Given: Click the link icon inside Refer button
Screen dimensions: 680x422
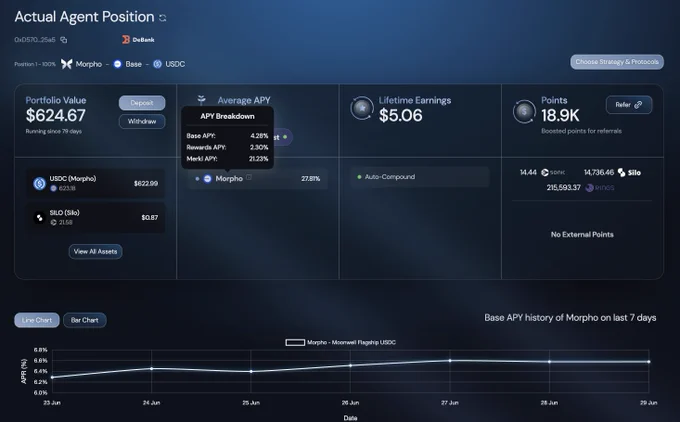Looking at the screenshot, I should 638,105.
